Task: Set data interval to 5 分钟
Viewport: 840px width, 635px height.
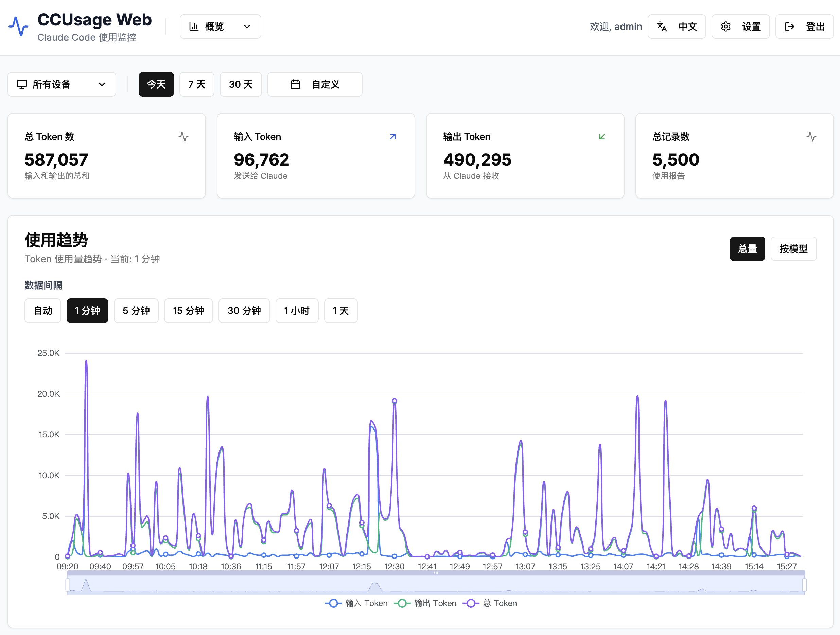Action: (x=136, y=311)
